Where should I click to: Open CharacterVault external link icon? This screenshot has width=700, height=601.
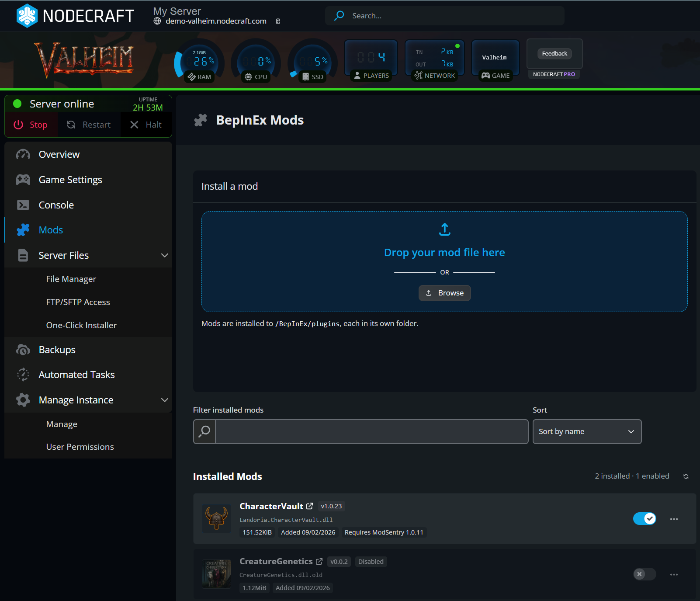(x=310, y=506)
